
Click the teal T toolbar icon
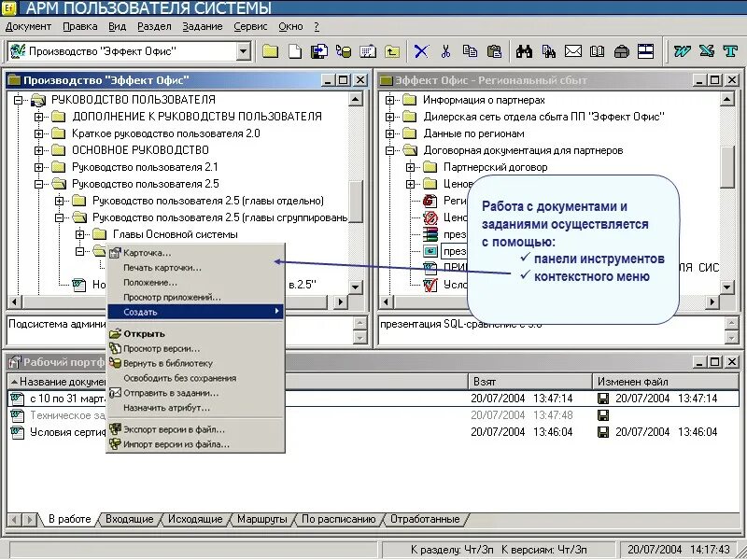coord(730,51)
